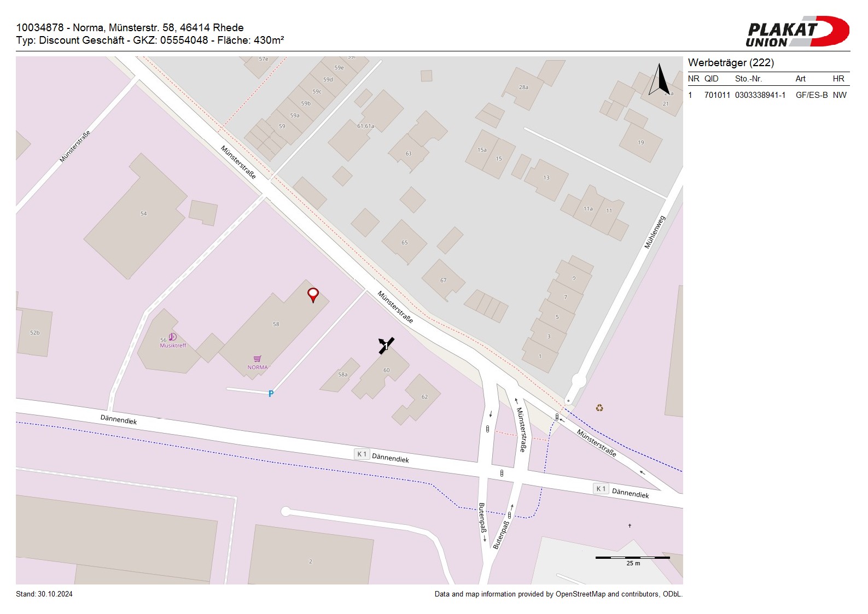This screenshot has width=868, height=614.
Task: Click the Plakat Union logo
Action: coord(797,32)
